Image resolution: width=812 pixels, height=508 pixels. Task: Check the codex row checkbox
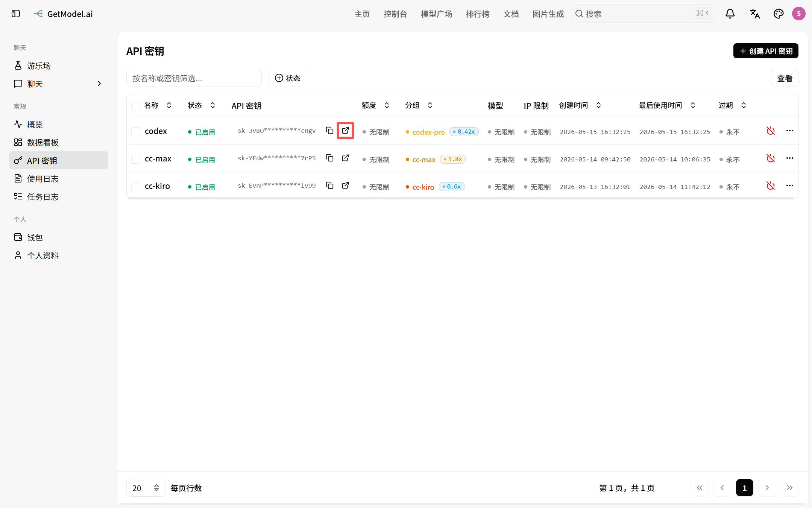pos(136,131)
